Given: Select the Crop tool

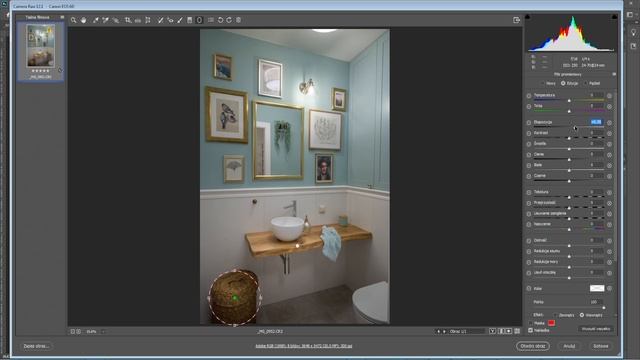Looking at the screenshot, I should (x=128, y=20).
